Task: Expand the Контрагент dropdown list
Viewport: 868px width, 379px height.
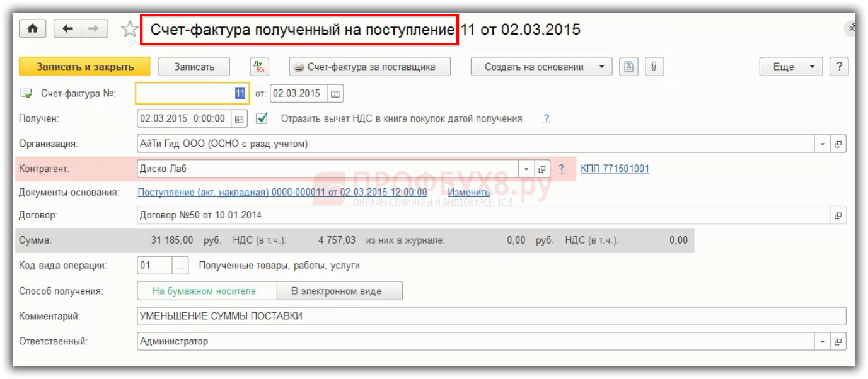Action: (x=527, y=169)
